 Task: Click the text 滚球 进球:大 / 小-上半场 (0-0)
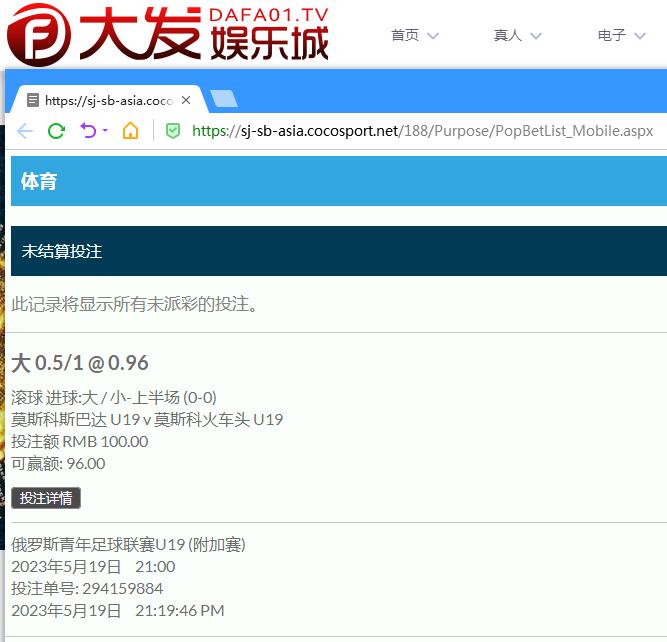[x=114, y=398]
